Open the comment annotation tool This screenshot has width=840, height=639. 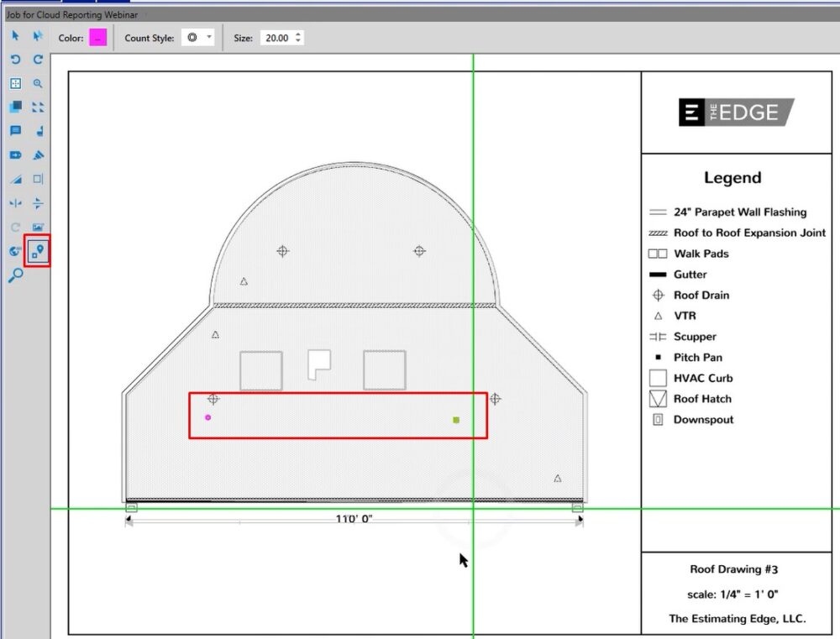(14, 130)
